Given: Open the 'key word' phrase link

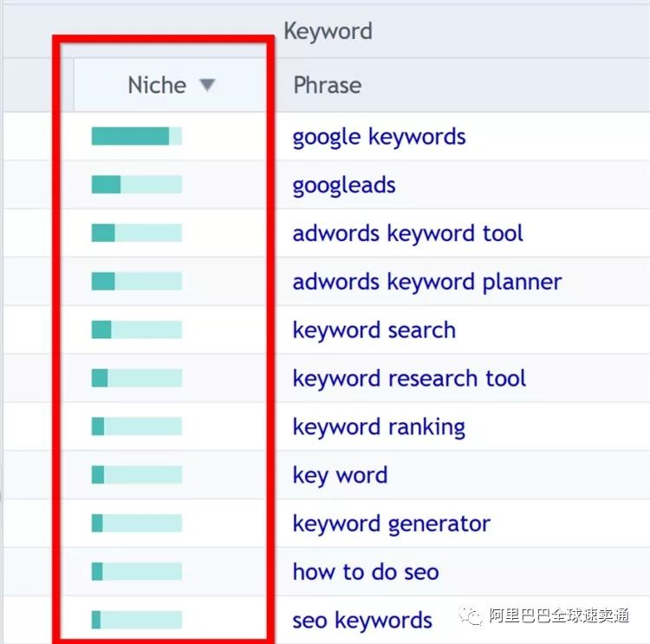Looking at the screenshot, I should coord(340,475).
